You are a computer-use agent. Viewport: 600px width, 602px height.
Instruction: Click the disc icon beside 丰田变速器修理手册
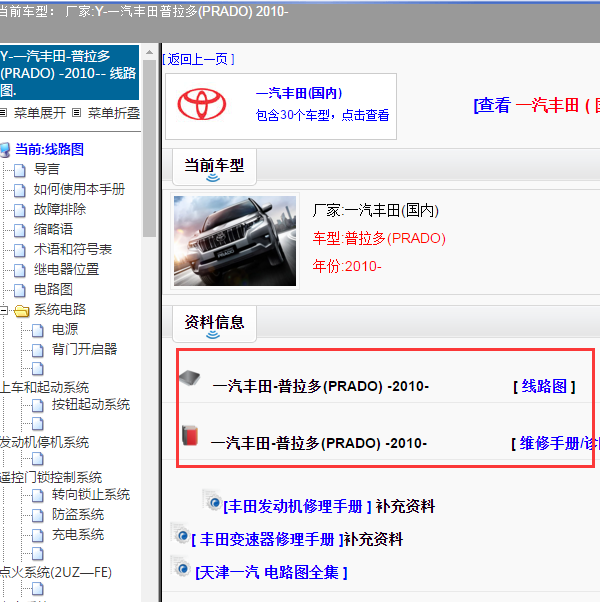[180, 534]
